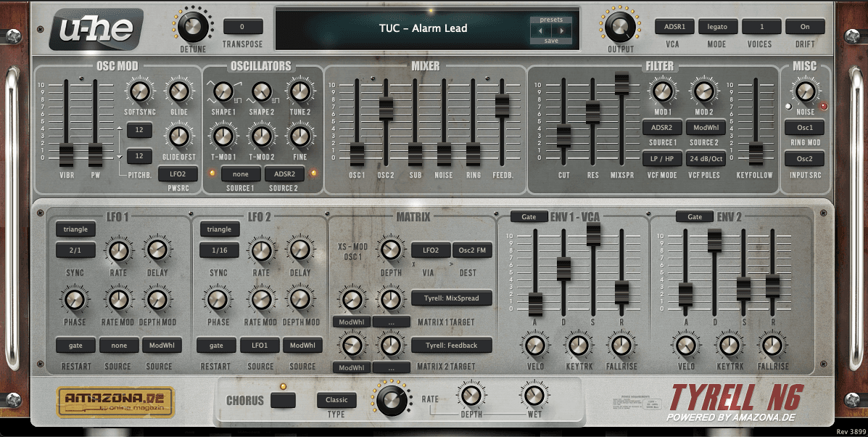Open the Voices count selector
Viewport: 868px width, 437px height.
[761, 27]
